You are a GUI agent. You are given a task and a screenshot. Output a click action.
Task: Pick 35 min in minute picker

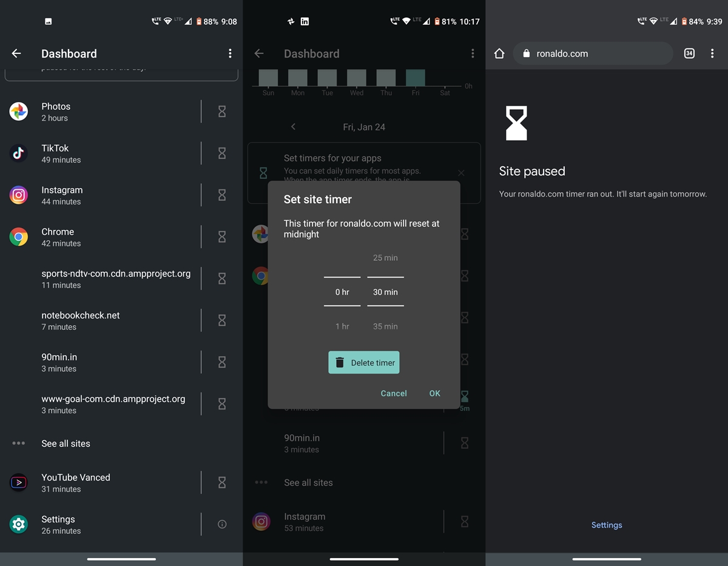point(385,326)
